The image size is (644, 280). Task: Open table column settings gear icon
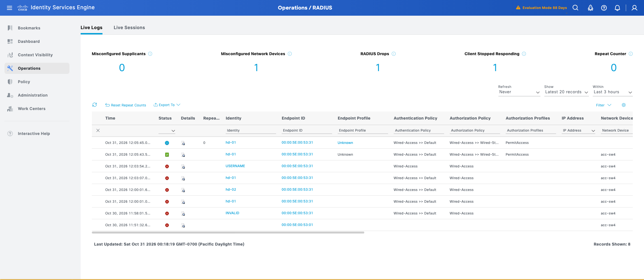tap(624, 105)
